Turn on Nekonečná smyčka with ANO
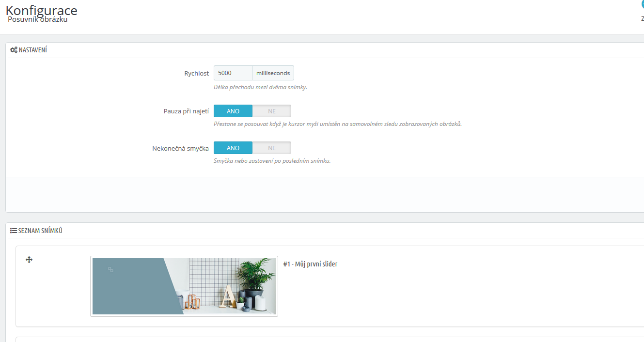The image size is (644, 342). pos(233,148)
